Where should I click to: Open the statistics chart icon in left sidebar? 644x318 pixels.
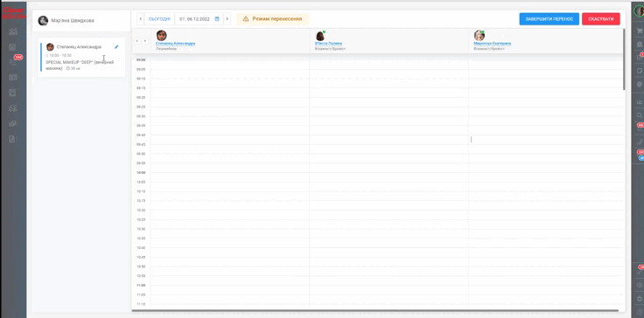coord(13,31)
